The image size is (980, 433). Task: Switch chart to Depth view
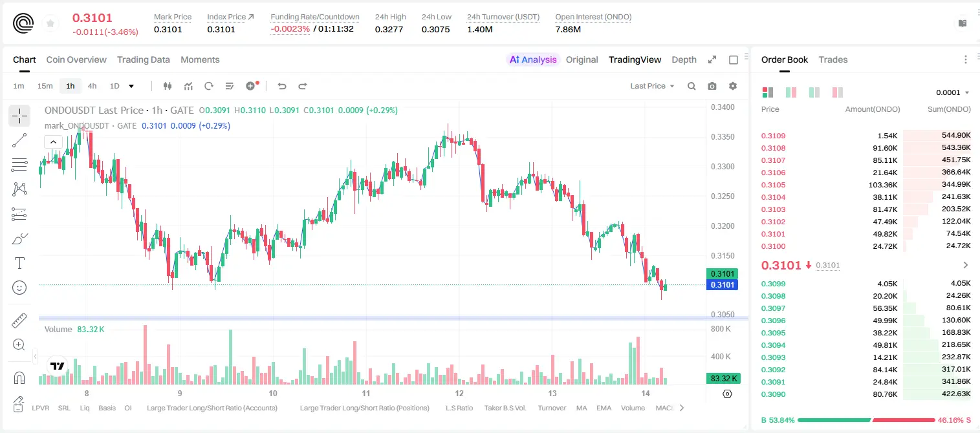[x=684, y=59]
